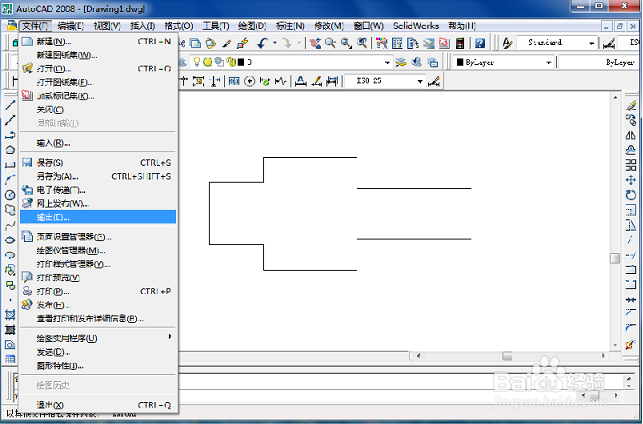Open the Layer States Manager icon
This screenshot has height=424, width=643.
(433, 62)
